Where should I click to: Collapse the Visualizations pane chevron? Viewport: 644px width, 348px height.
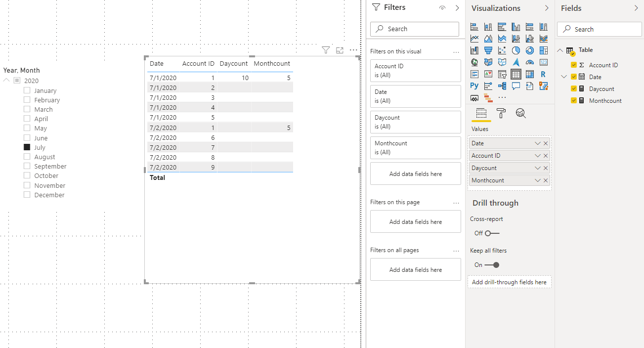tap(547, 8)
